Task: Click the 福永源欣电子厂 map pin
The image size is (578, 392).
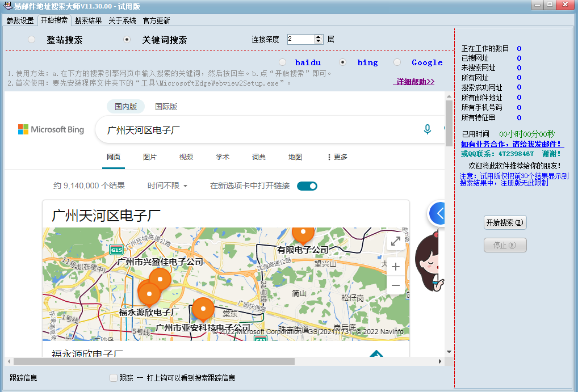Action: point(149,294)
